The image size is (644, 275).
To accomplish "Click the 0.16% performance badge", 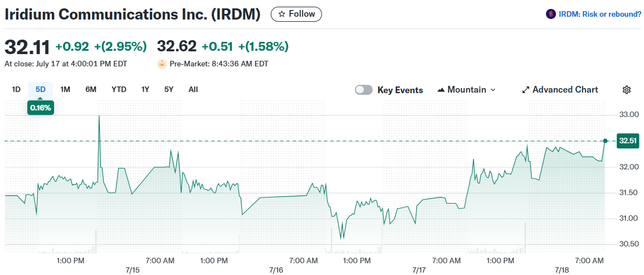I will point(41,108).
